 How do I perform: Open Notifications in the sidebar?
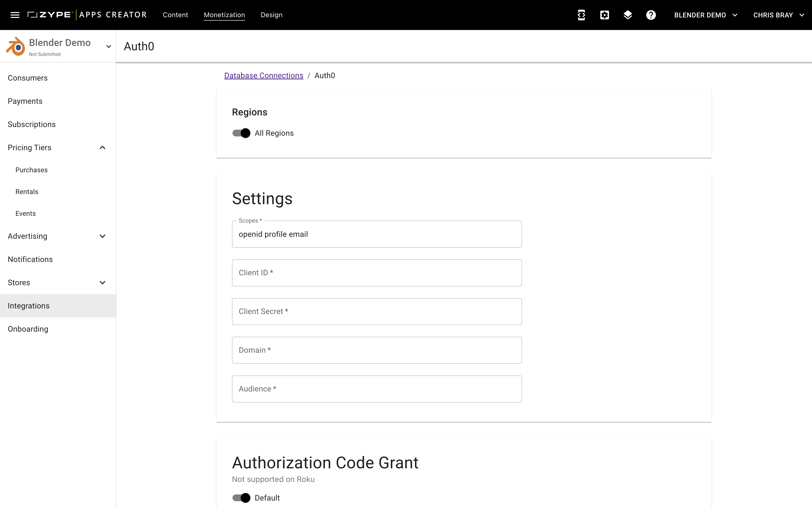coord(58,259)
